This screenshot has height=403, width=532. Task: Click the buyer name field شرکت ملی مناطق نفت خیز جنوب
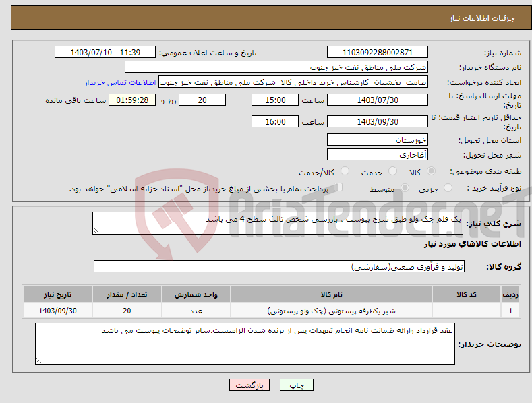click(276, 67)
